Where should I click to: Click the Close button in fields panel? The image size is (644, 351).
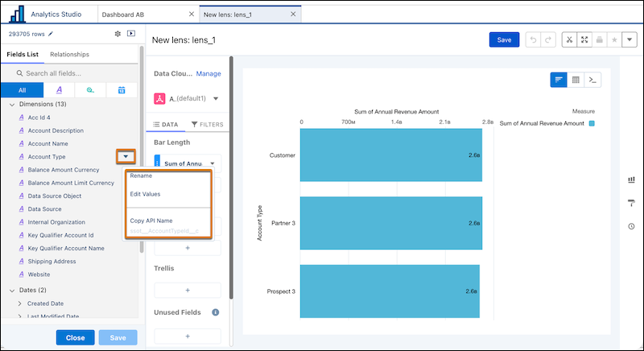[x=75, y=337]
